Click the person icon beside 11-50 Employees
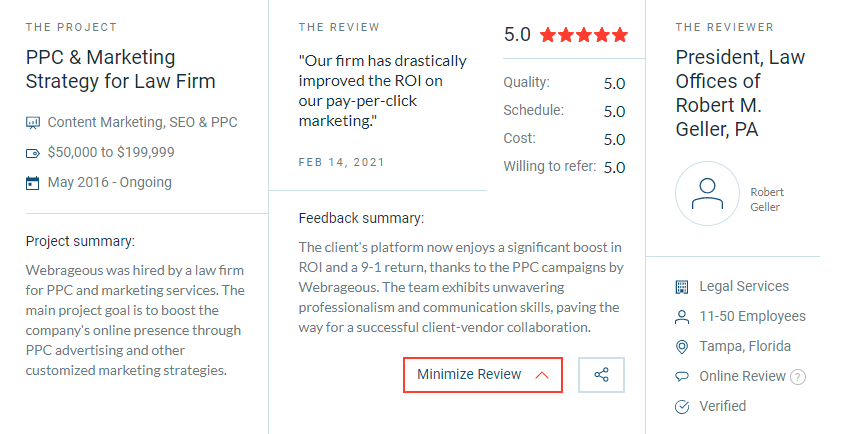This screenshot has width=844, height=434. tap(681, 317)
